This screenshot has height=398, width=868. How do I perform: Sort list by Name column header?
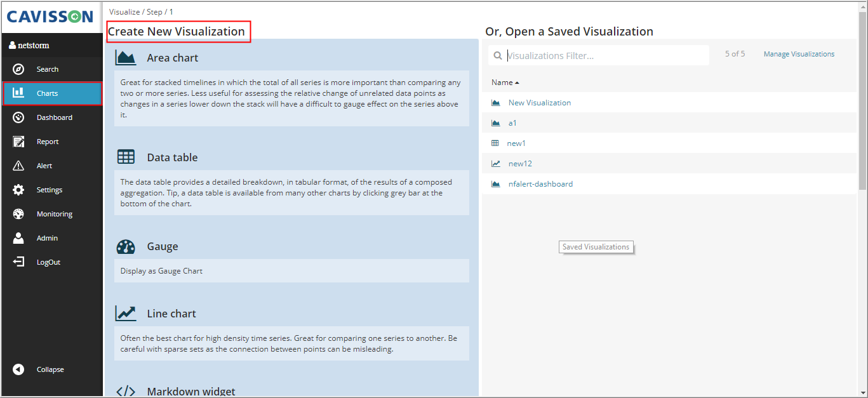coord(505,83)
